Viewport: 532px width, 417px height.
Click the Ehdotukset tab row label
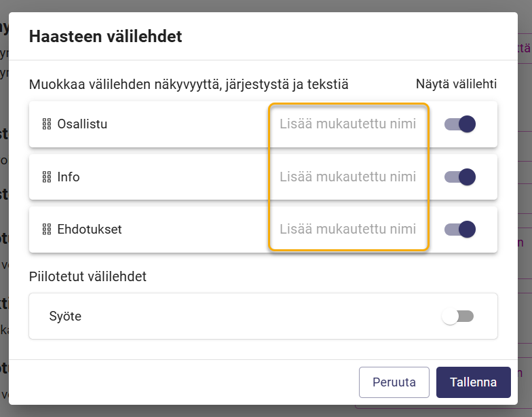pos(90,230)
